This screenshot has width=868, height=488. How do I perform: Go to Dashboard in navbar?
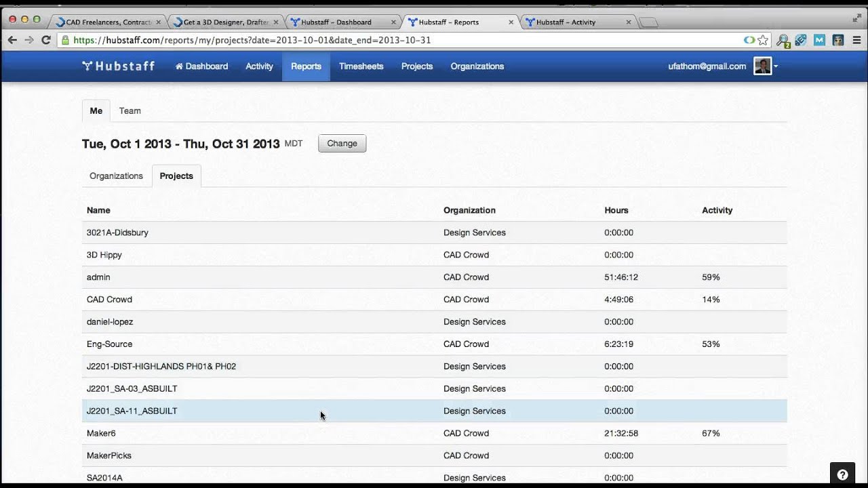pos(201,66)
